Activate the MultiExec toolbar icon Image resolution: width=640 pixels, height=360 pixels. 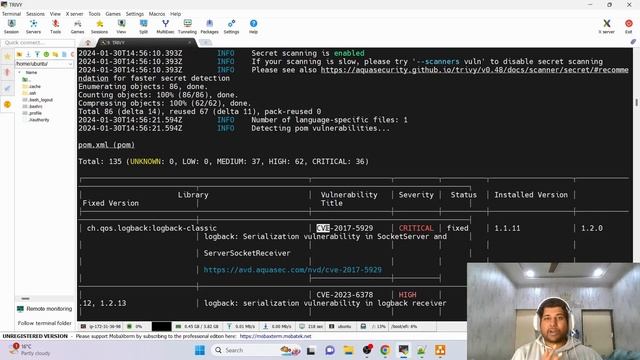coord(165,27)
